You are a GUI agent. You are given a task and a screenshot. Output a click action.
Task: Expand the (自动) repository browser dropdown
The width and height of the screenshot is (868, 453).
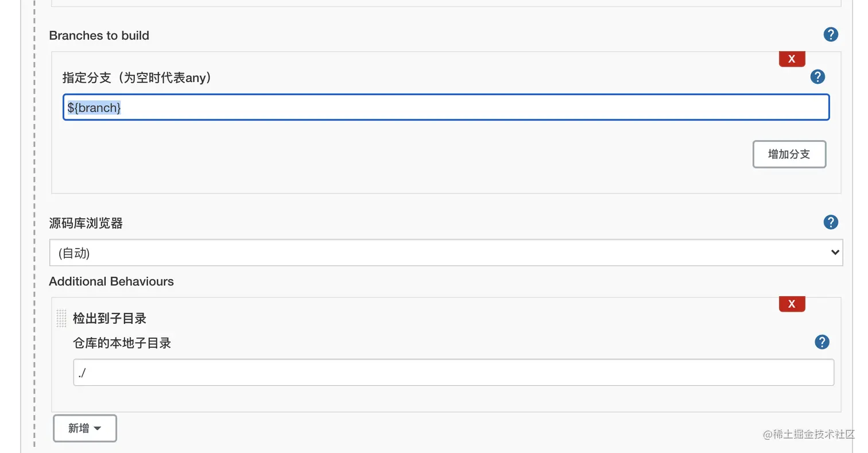tap(445, 253)
